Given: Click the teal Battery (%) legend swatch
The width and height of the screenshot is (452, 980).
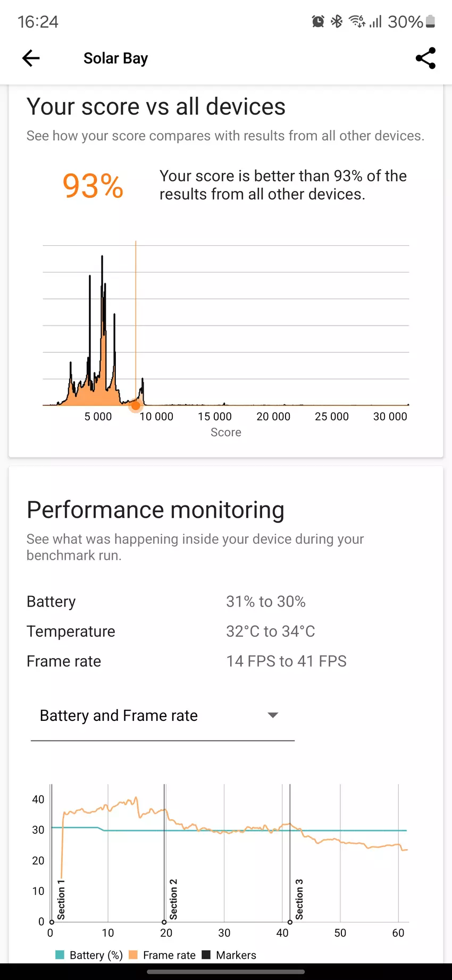Looking at the screenshot, I should (x=60, y=955).
